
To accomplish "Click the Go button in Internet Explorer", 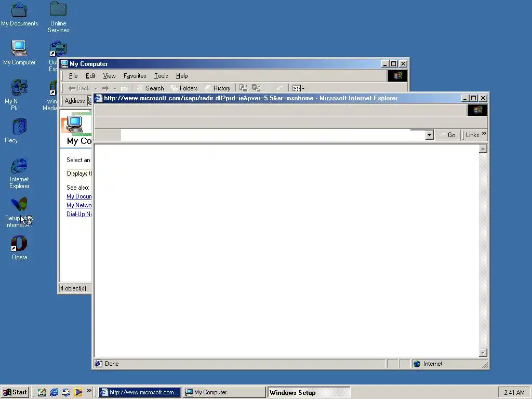I will (448, 135).
